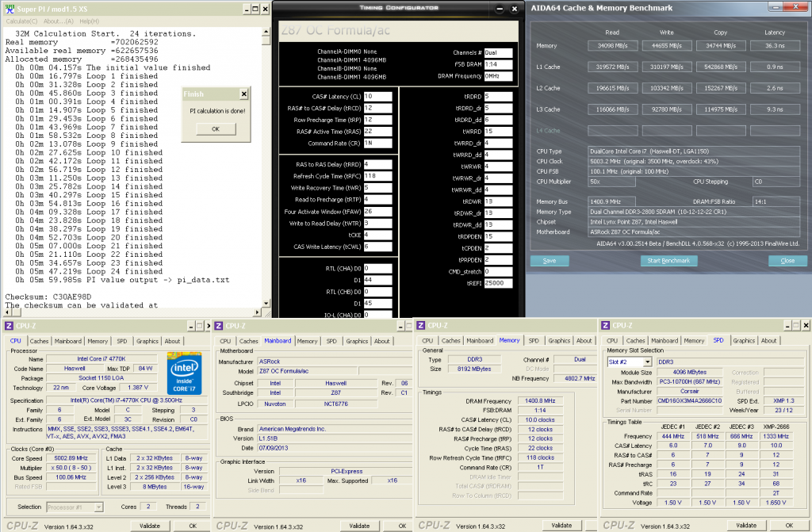Image resolution: width=812 pixels, height=532 pixels.
Task: Click the Z icon of CPU-Z Motherboard window
Action: point(219,326)
